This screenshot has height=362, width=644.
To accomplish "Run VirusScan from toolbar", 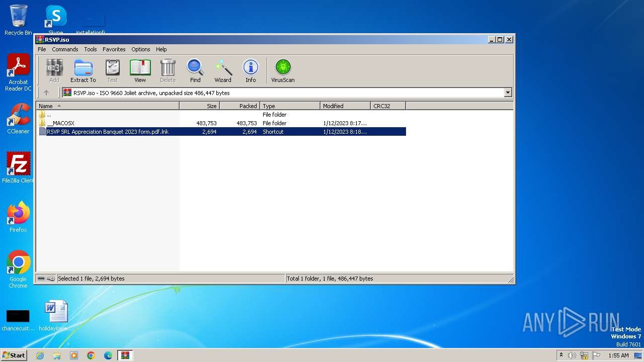I will click(x=283, y=70).
